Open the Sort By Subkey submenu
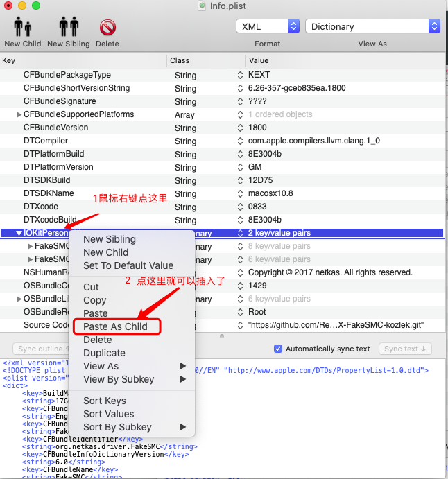Image resolution: width=448 pixels, height=479 pixels. (132, 427)
